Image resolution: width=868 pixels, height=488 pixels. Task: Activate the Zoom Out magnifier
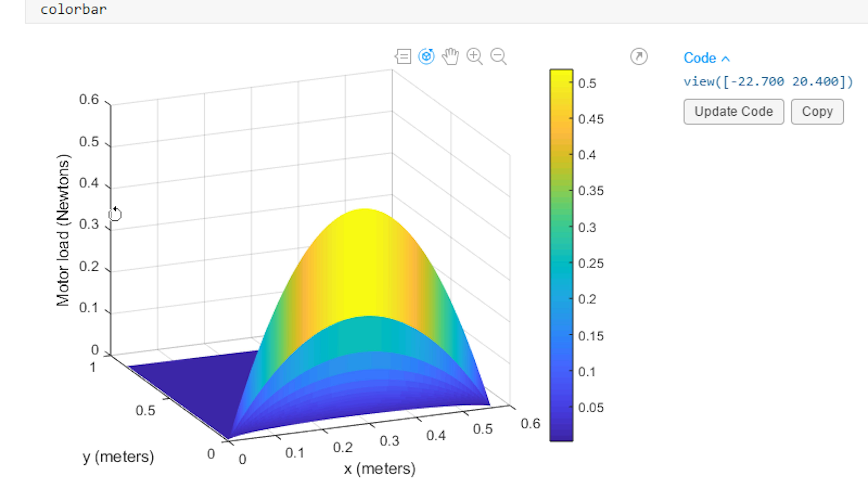pos(498,56)
